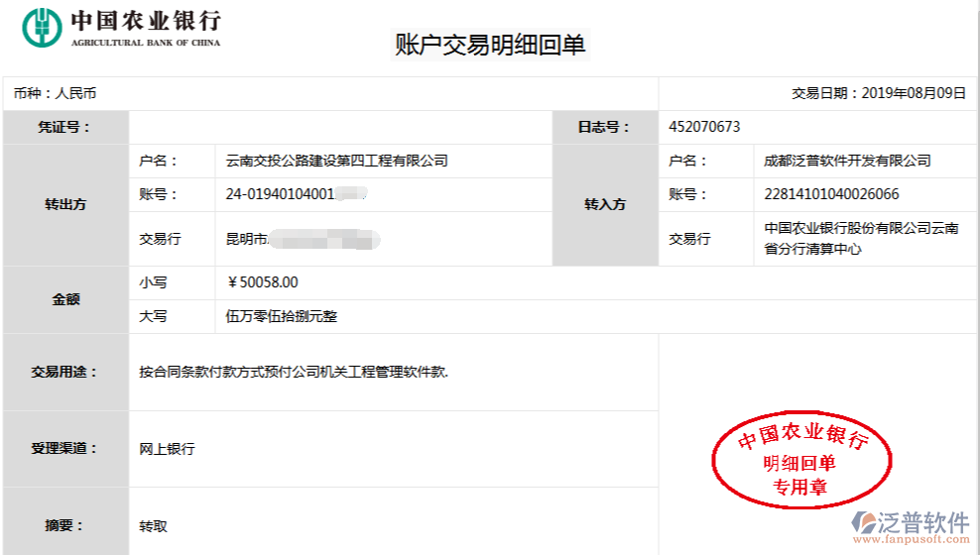
Task: Click the payer bank value 昆明市
Action: click(246, 239)
